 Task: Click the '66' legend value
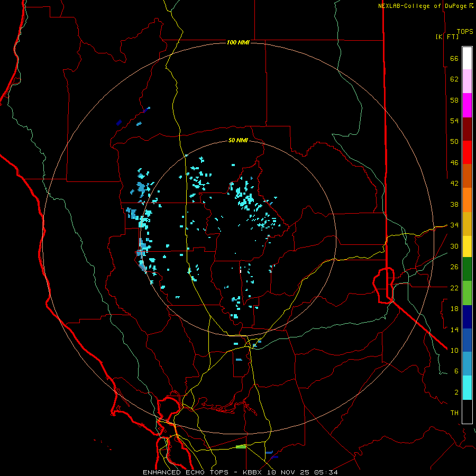coord(454,59)
